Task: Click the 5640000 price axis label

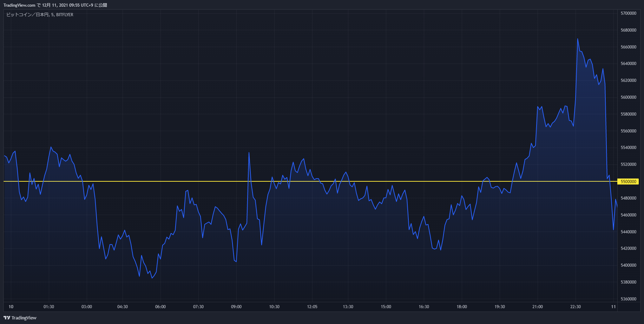Action: tap(629, 64)
